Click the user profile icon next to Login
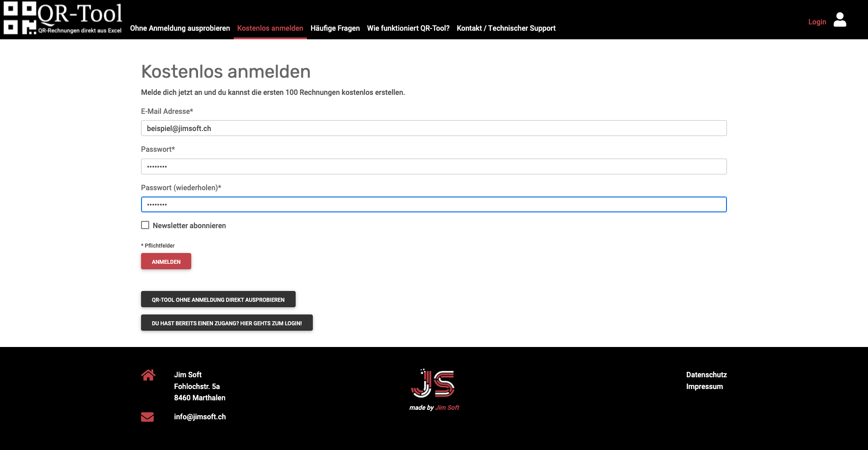Viewport: 868px width, 450px height. (x=840, y=20)
